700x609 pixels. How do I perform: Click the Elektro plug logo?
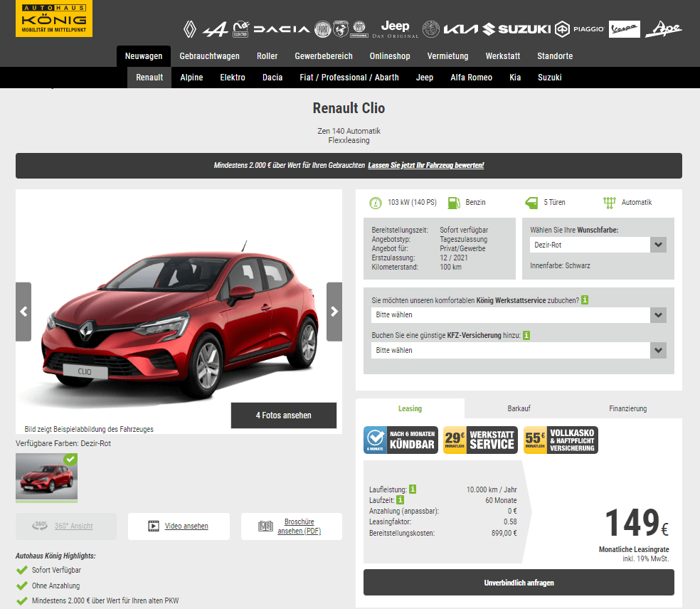pyautogui.click(x=241, y=29)
